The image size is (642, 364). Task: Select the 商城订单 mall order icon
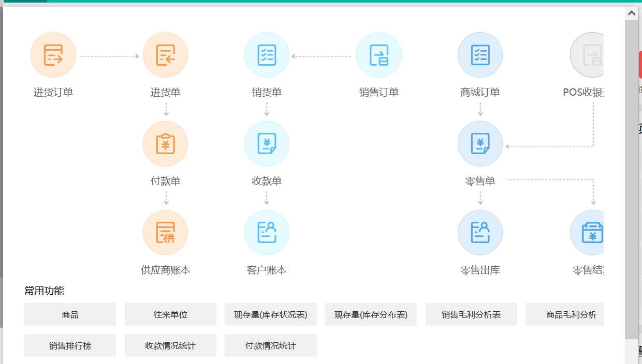(480, 54)
